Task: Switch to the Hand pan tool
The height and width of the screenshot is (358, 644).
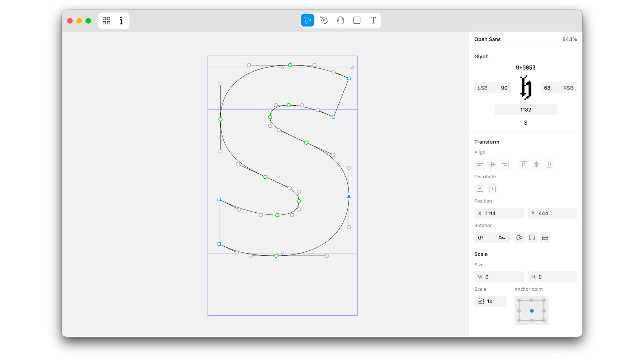Action: [x=340, y=20]
